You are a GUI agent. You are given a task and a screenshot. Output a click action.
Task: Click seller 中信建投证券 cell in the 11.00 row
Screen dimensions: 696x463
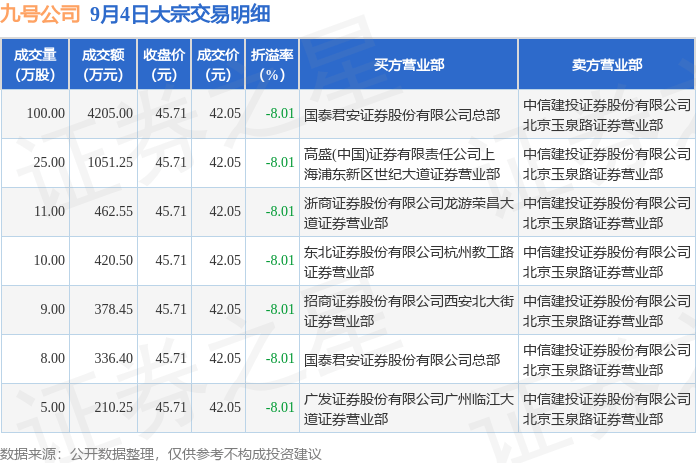tap(607, 213)
